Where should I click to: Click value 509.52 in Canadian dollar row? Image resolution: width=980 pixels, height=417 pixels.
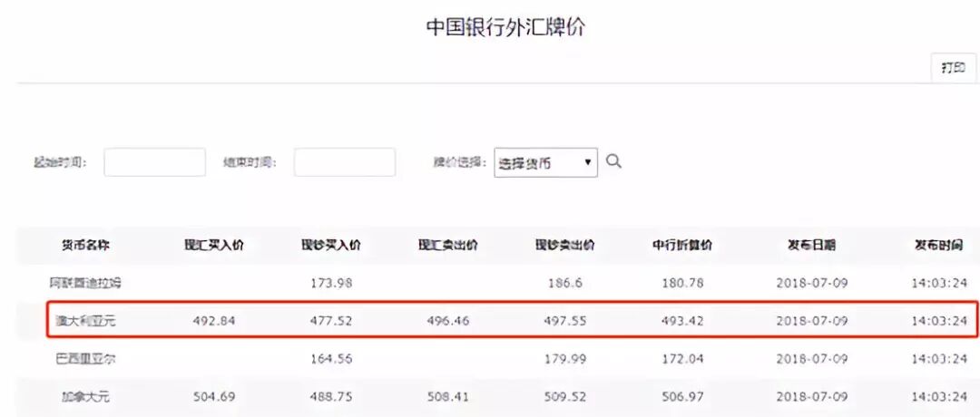click(x=565, y=397)
